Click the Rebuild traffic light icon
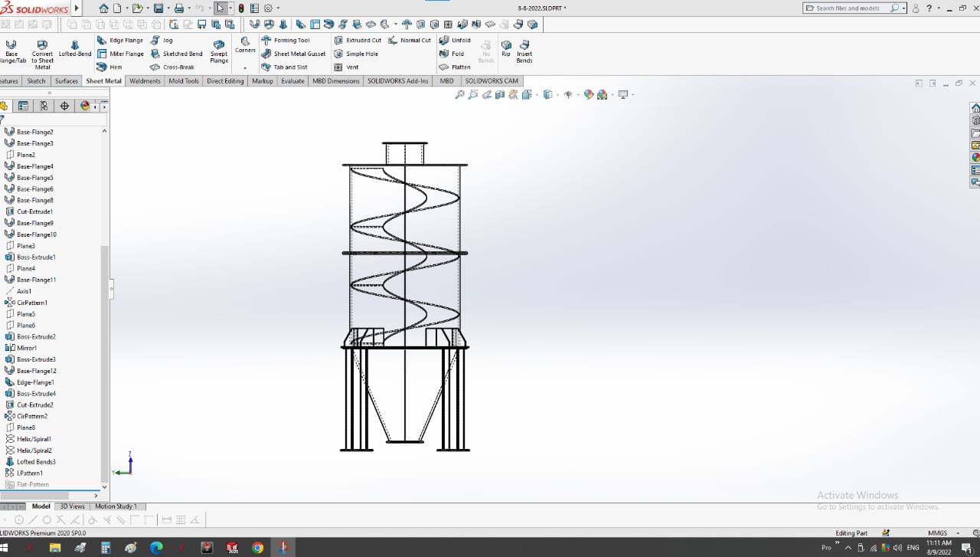 241,8
